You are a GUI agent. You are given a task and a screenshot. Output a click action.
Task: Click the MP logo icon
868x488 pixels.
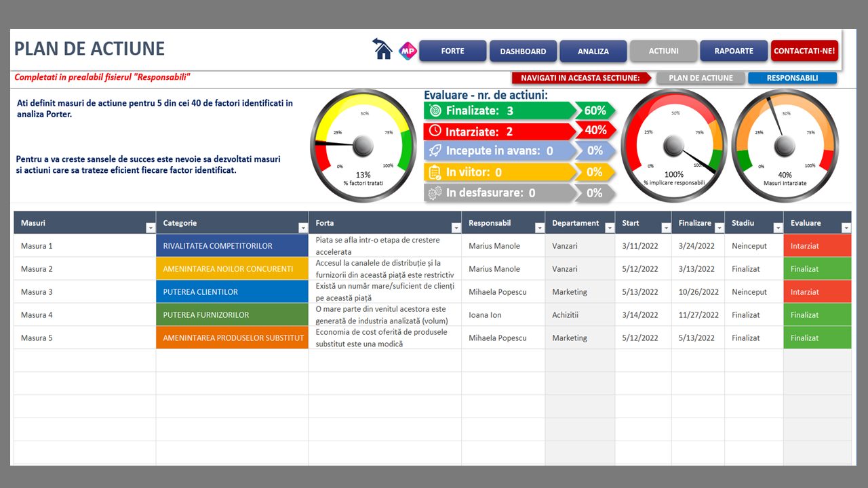(407, 50)
